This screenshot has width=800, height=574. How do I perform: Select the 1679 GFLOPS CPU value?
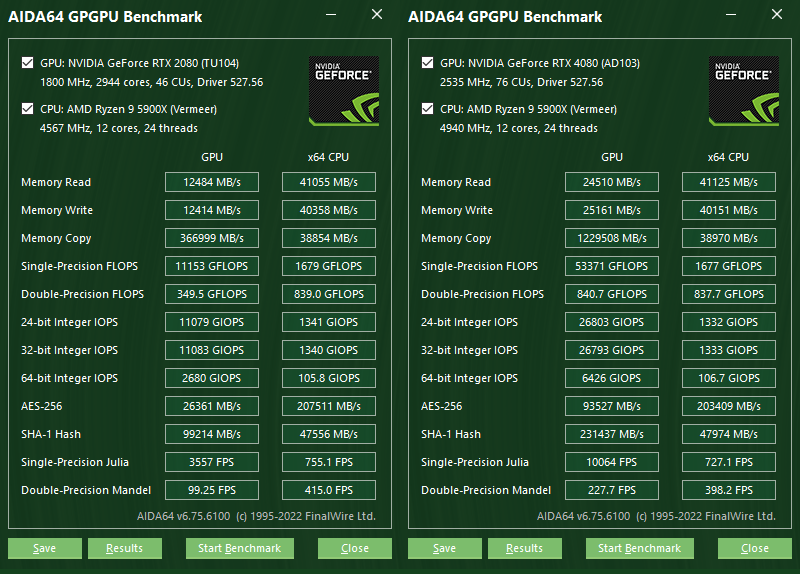point(329,266)
